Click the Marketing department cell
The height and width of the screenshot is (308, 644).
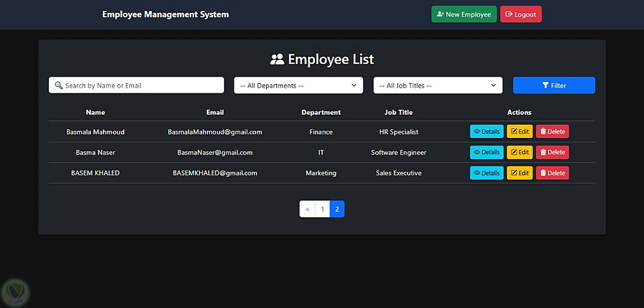[321, 173]
